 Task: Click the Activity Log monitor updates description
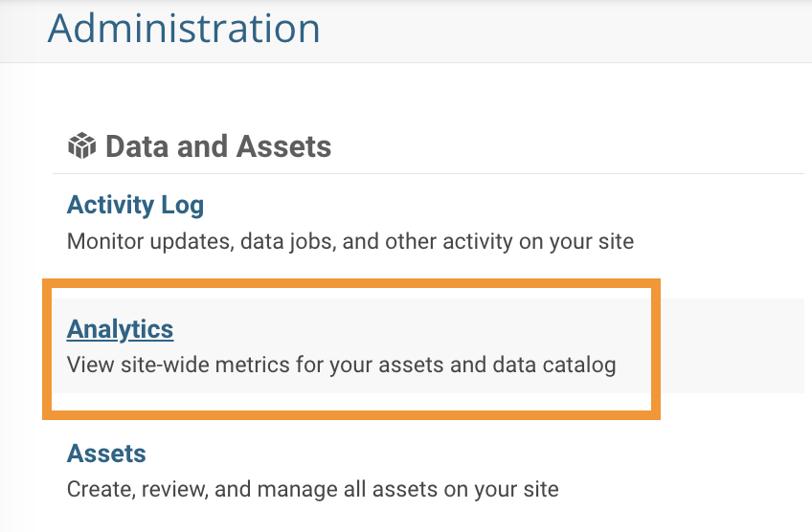coord(350,242)
